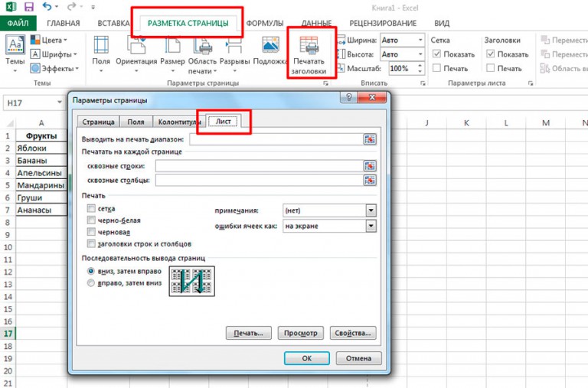
Task: Select cell containing Мандарины
Action: [41, 185]
